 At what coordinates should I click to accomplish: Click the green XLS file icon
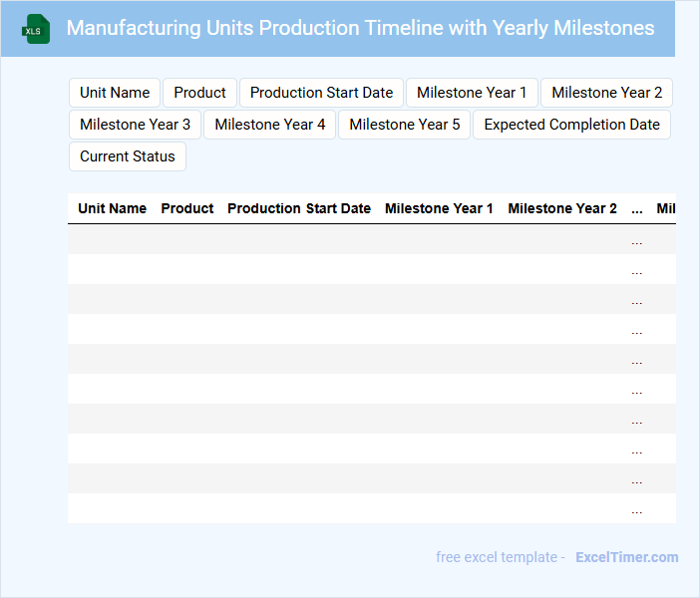[36, 29]
